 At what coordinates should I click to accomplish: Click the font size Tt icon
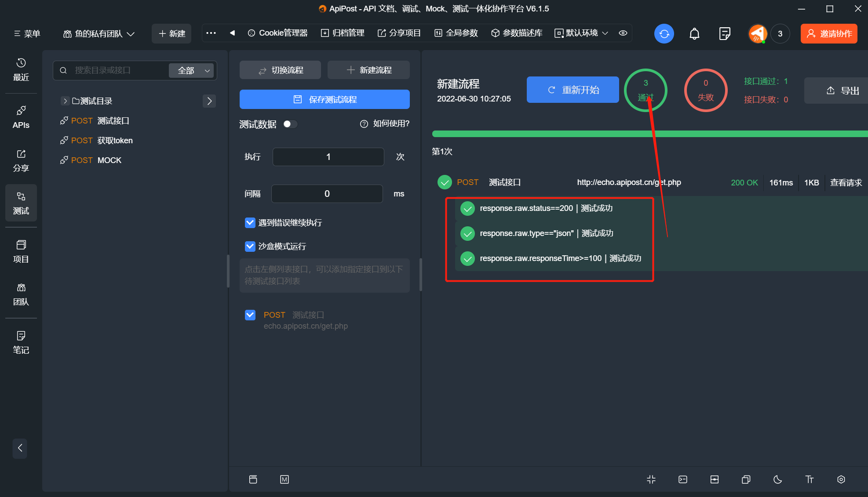[x=810, y=479]
